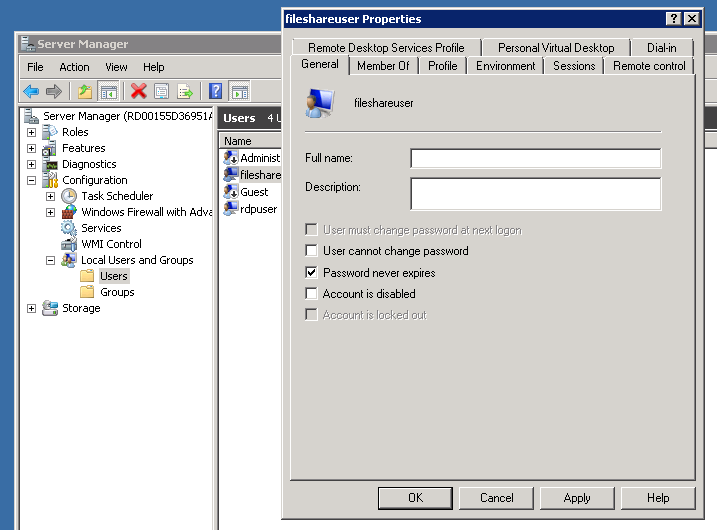Open the Environment tab
Image resolution: width=717 pixels, height=530 pixels.
505,66
